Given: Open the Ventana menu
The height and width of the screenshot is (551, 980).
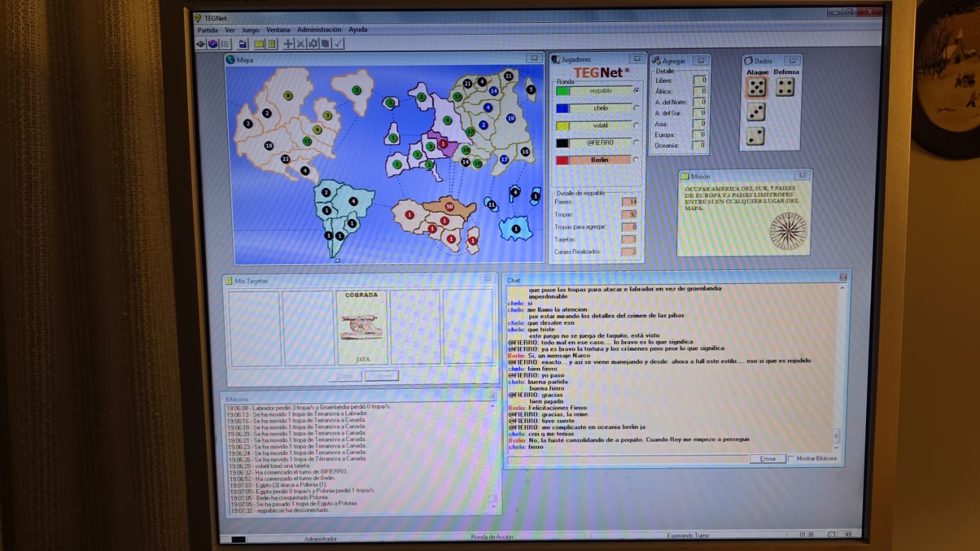Looking at the screenshot, I should coord(277,30).
